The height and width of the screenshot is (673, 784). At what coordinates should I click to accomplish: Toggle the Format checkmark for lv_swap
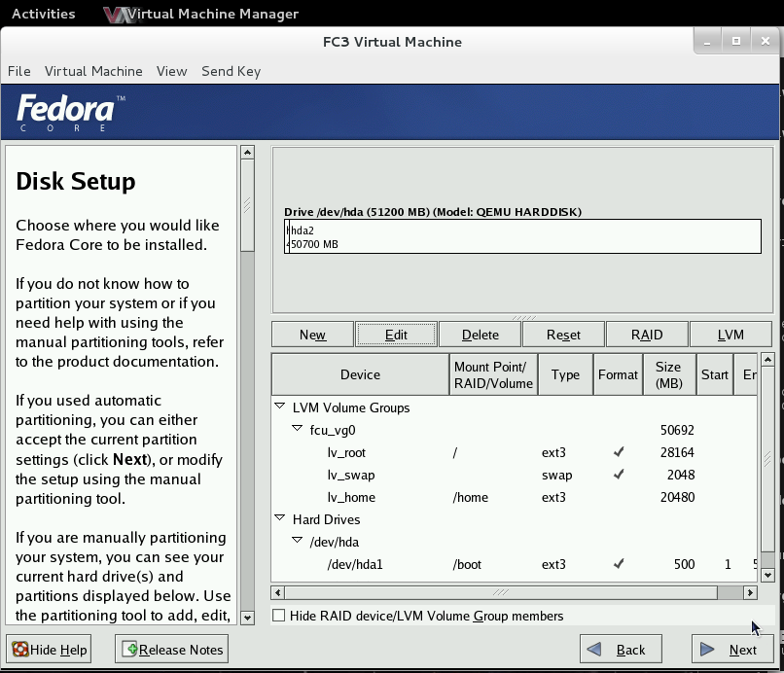point(619,474)
